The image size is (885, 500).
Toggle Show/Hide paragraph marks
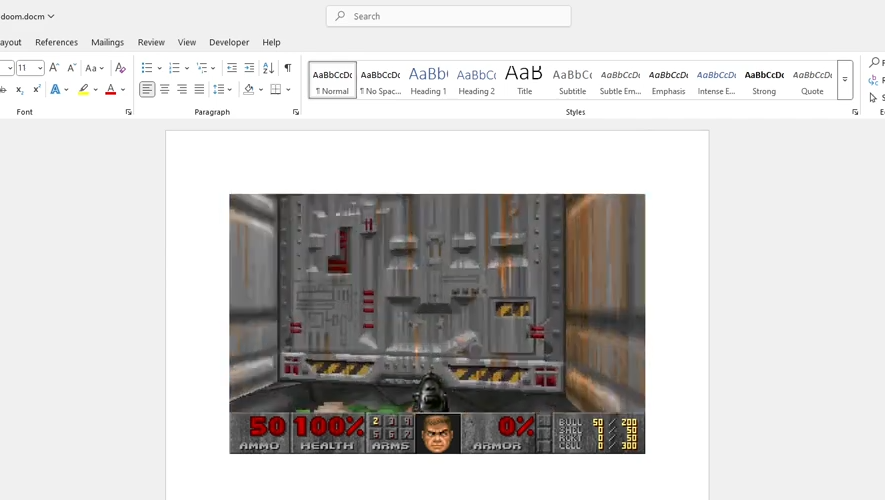pyautogui.click(x=288, y=68)
